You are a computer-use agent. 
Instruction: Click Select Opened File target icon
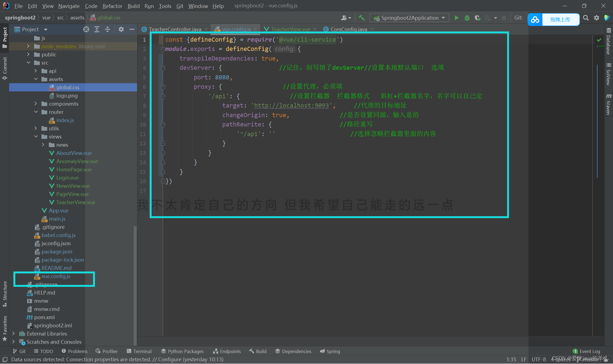tap(86, 29)
